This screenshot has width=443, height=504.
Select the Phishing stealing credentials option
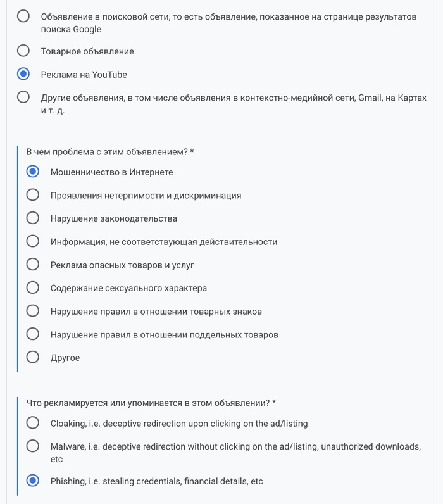point(33,481)
